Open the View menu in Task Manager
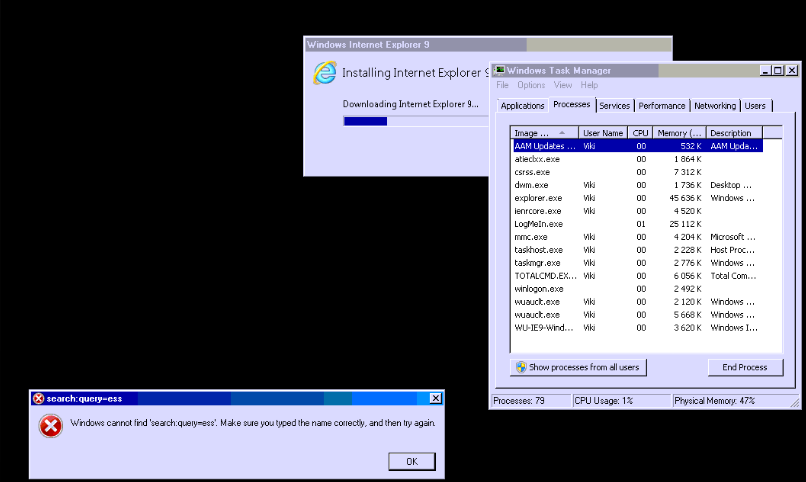 pos(562,85)
